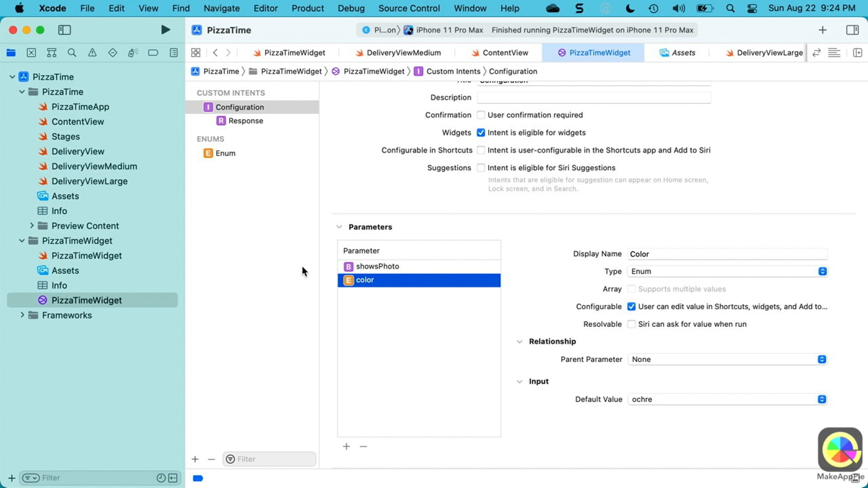Image resolution: width=868 pixels, height=488 pixels.
Task: Toggle source control status filter icon
Action: 173,478
